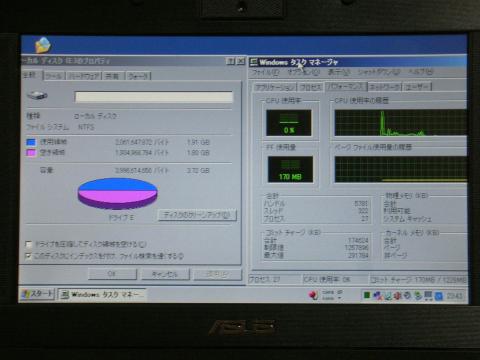
Task: Click the blue tray icon beside the clock
Action: 439,296
